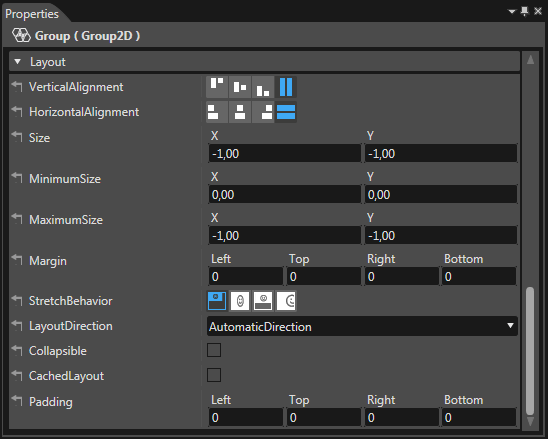
Task: Switch to the Properties tab
Action: coord(32,14)
